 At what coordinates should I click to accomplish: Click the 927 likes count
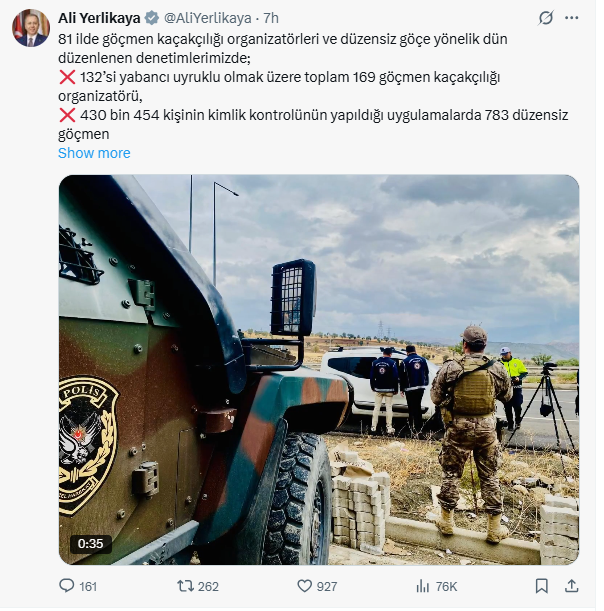point(327,586)
